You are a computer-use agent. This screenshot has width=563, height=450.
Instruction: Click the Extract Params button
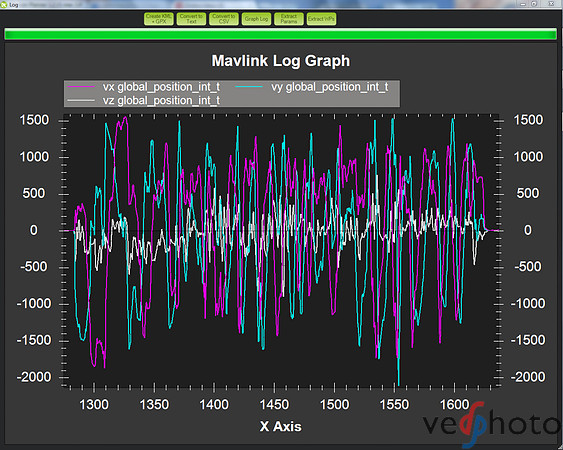tap(289, 19)
